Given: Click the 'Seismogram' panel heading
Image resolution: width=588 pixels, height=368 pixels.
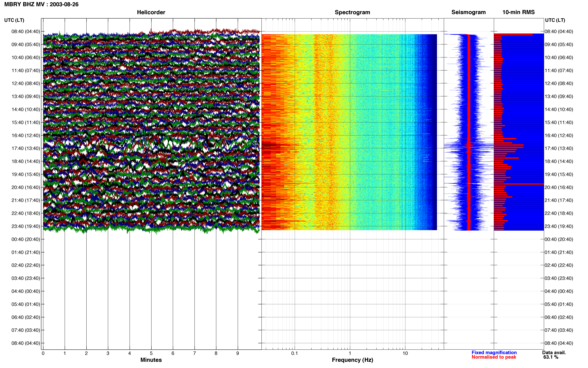Looking at the screenshot, I should [468, 12].
